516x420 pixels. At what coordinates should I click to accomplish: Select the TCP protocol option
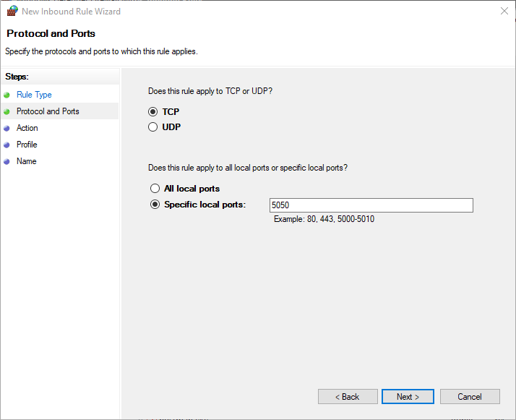tap(153, 112)
